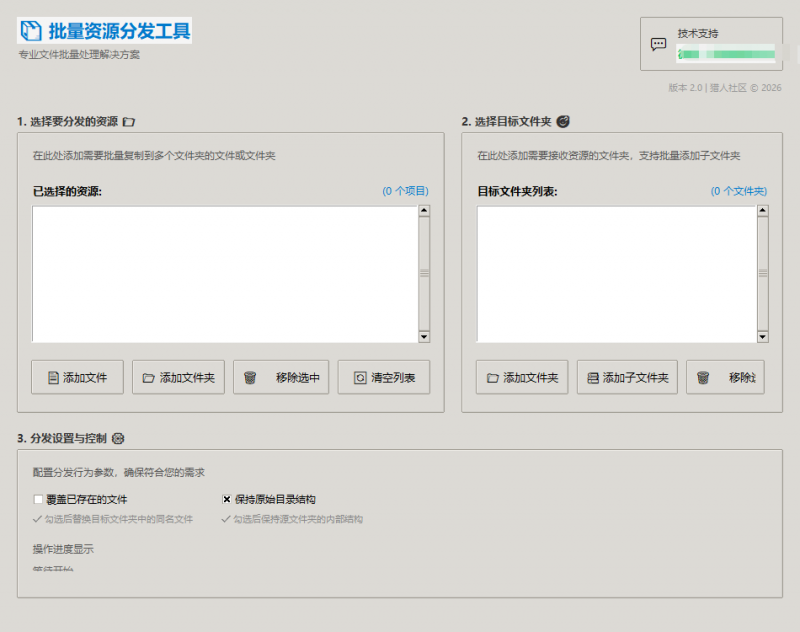Enable the 覆盖已存在的文件 checkbox
Viewport: 800px width, 632px height.
pos(38,498)
